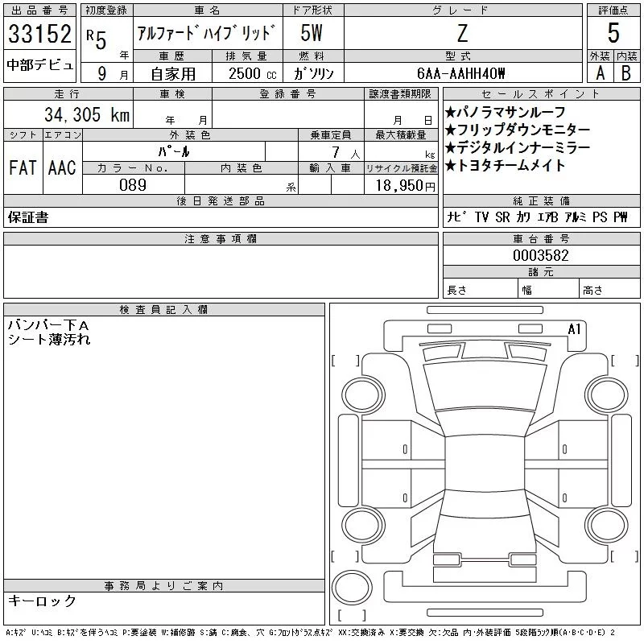Select the chassis number 0003582
The image size is (644, 644).
click(541, 256)
